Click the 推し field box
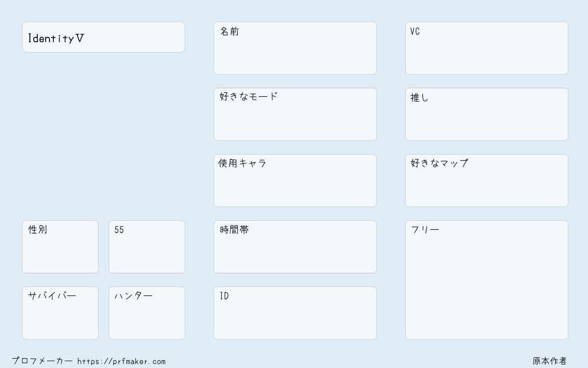The width and height of the screenshot is (588, 368). [487, 114]
